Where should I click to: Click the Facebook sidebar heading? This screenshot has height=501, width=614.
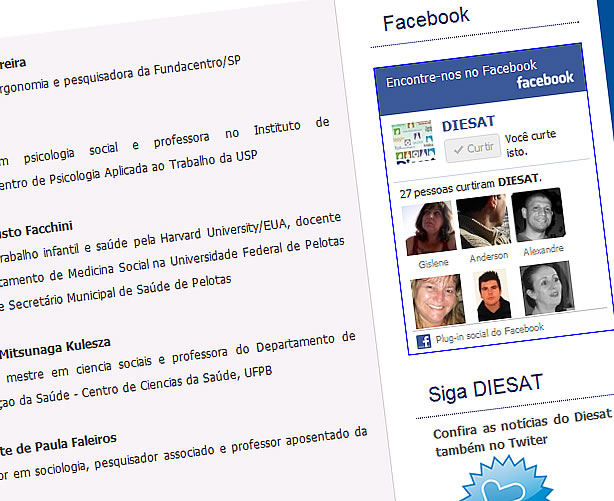click(426, 19)
